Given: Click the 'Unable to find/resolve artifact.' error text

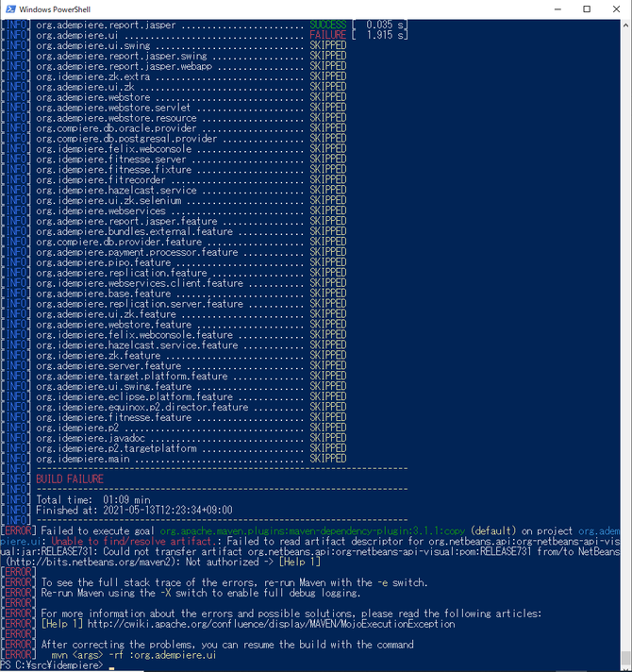Looking at the screenshot, I should (136, 542).
